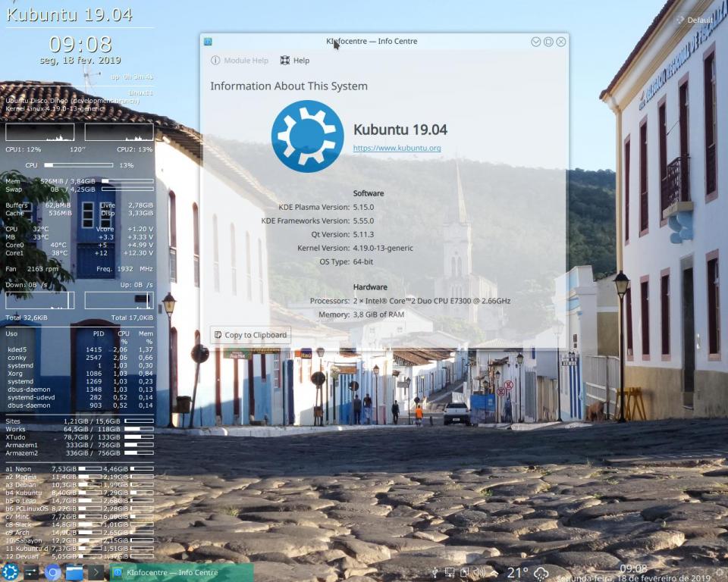This screenshot has height=582, width=728.
Task: Click the Module Help info icon
Action: pos(215,61)
